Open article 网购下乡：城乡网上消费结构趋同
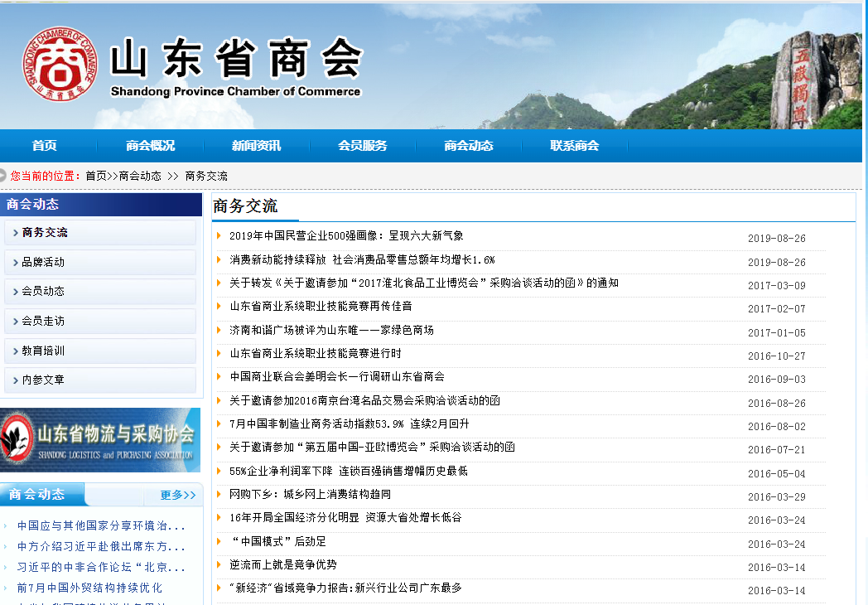 310,495
